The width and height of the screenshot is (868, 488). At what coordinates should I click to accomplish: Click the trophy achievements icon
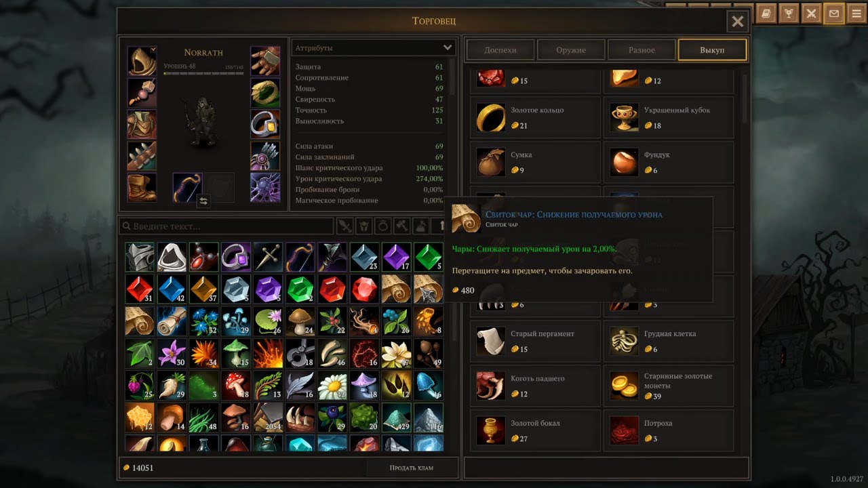(x=789, y=13)
